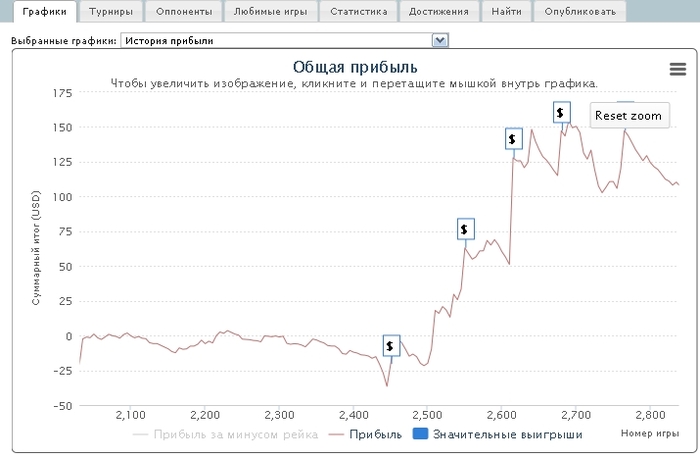700x458 pixels.
Task: Open the История прибыли chart dropdown
Action: pyautogui.click(x=284, y=41)
